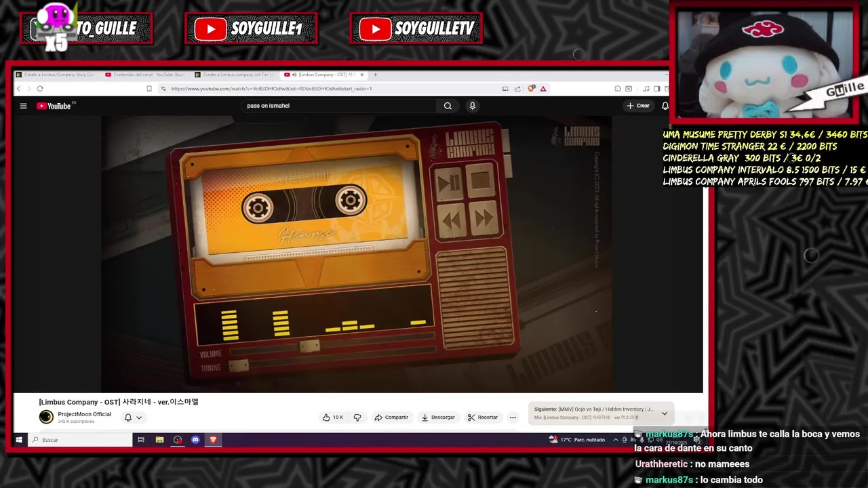Viewport: 868px width, 488px height.
Task: Click the YouTube search magnifier button
Action: (x=448, y=106)
